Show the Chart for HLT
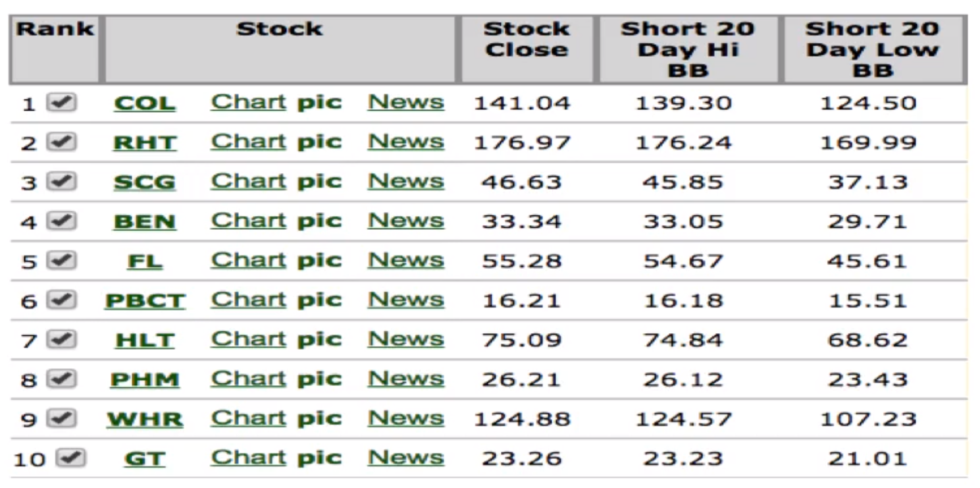 [x=248, y=340]
